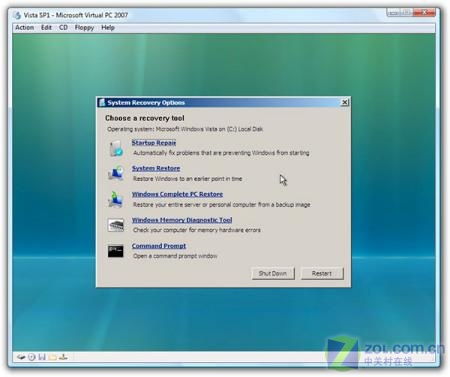The width and height of the screenshot is (450, 377).
Task: Click the hard disk status bar icon
Action: (x=21, y=357)
